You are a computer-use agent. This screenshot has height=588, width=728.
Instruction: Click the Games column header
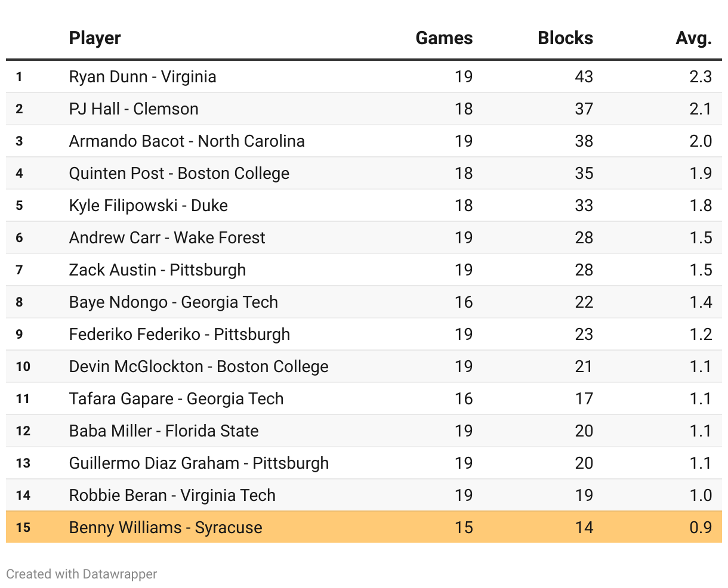[444, 38]
